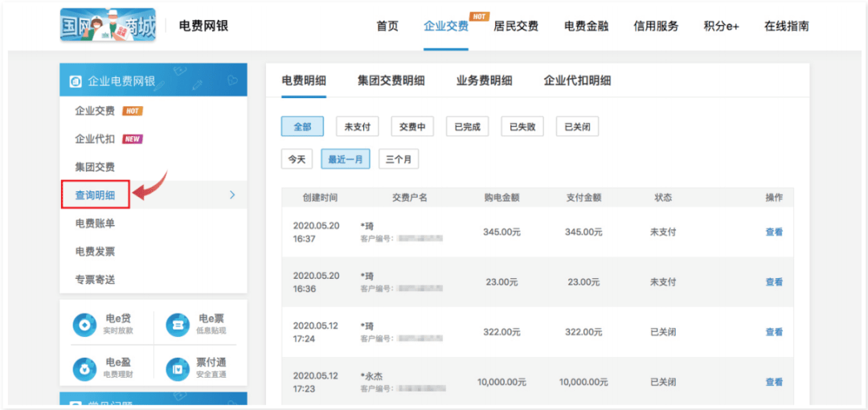
Task: Open 电费账单 sidebar item
Action: (95, 223)
